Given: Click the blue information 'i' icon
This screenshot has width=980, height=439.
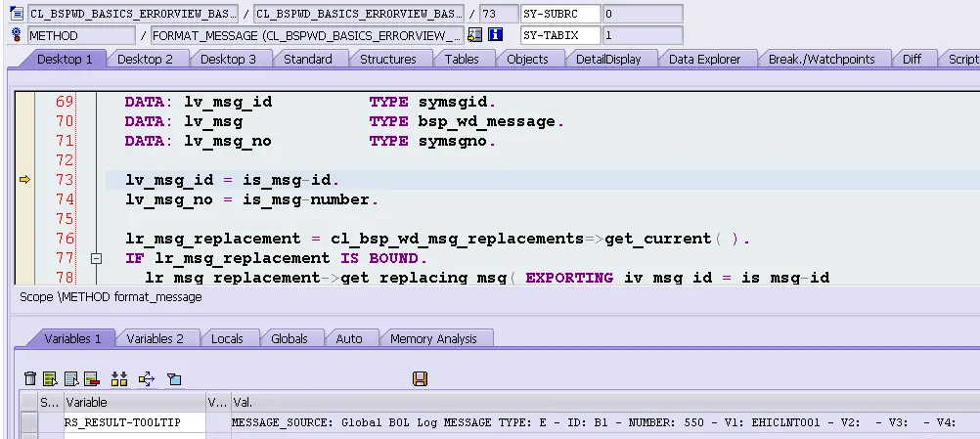Looking at the screenshot, I should [496, 35].
